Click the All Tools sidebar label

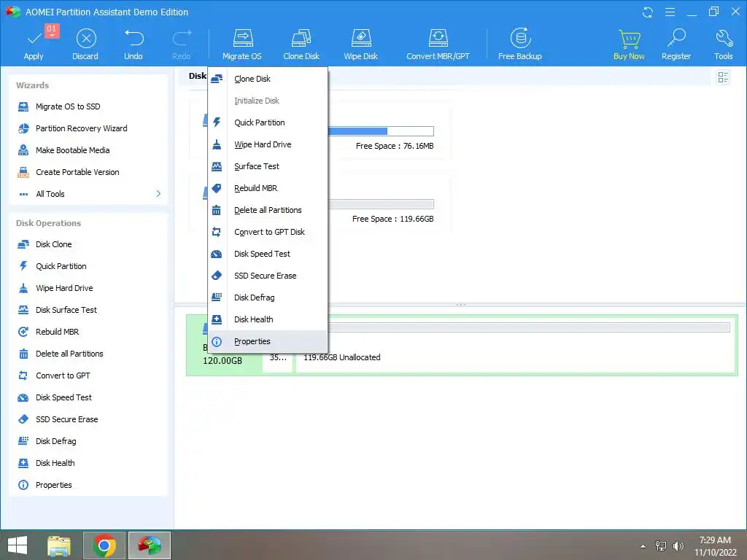point(50,194)
